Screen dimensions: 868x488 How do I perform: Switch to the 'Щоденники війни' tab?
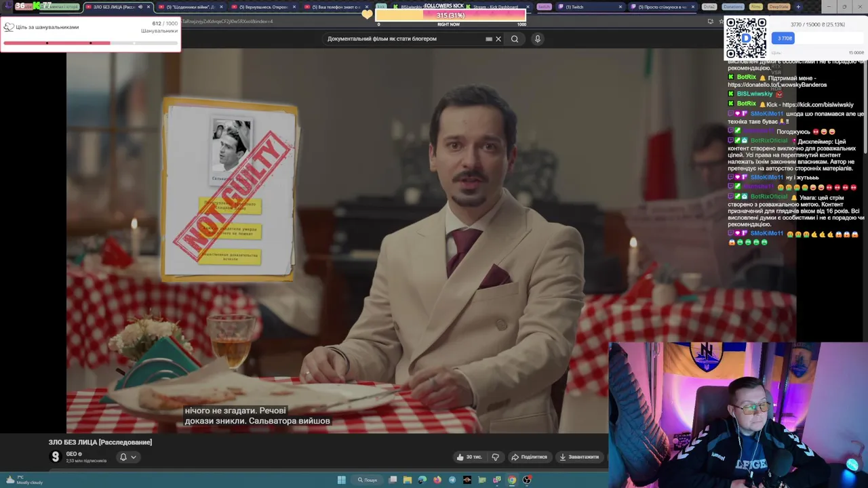190,7
